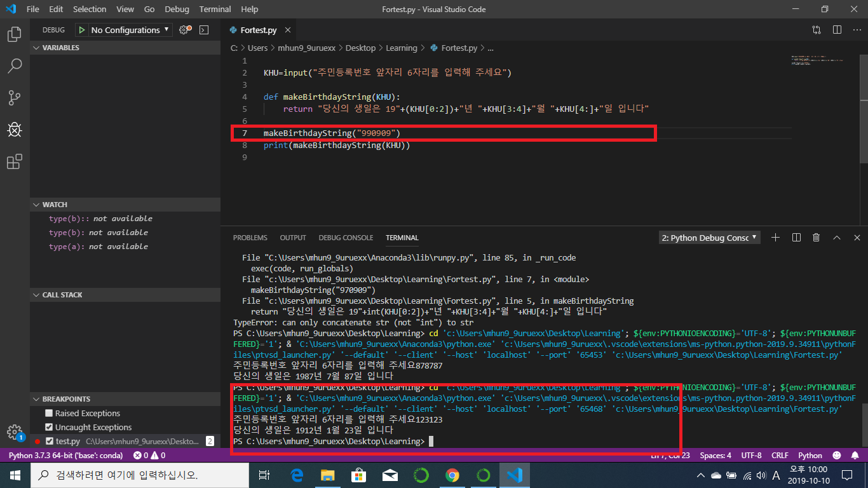Split the terminal panel
This screenshot has height=488, width=868.
(796, 238)
